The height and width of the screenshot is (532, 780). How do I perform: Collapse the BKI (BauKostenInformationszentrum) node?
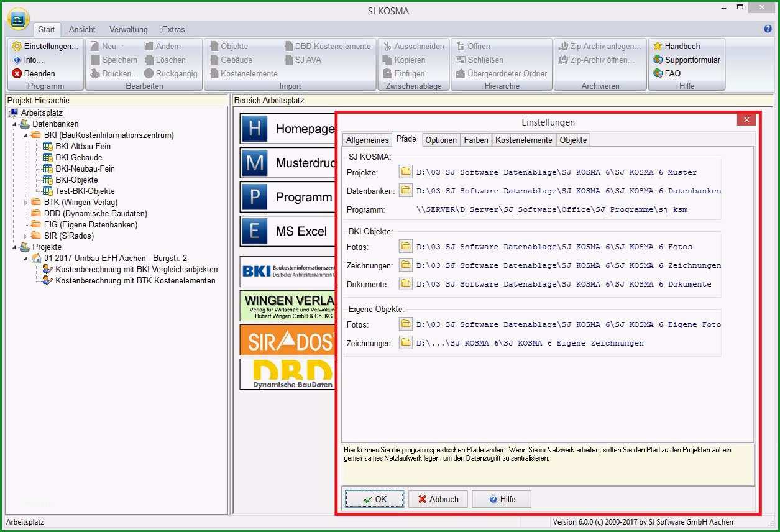tap(25, 135)
